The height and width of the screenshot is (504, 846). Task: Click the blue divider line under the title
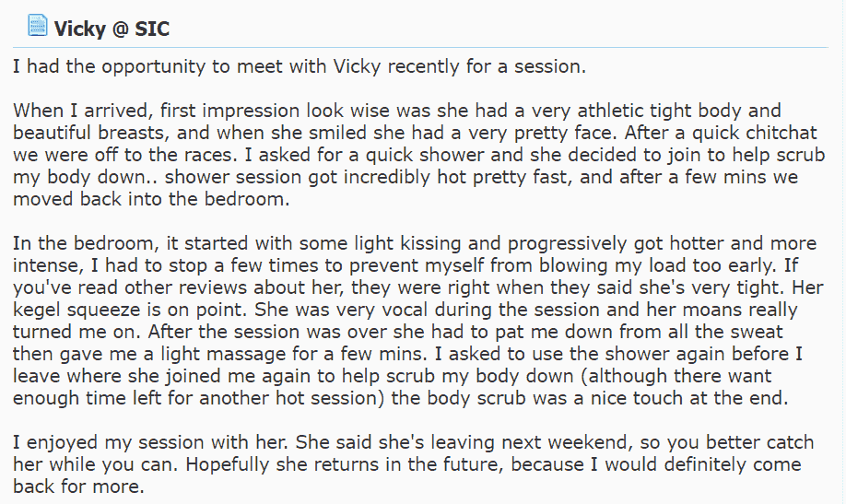(420, 48)
